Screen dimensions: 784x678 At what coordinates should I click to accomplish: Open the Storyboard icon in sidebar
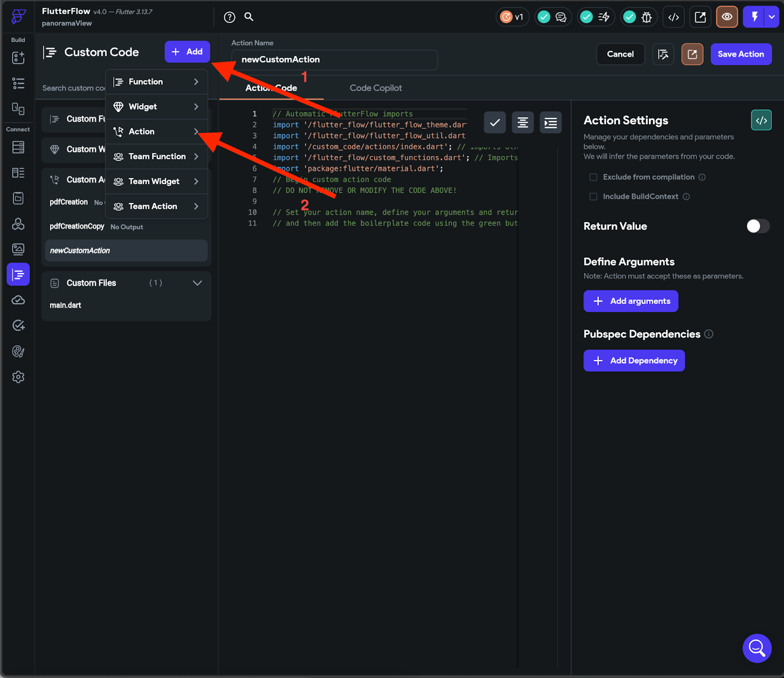[x=18, y=109]
